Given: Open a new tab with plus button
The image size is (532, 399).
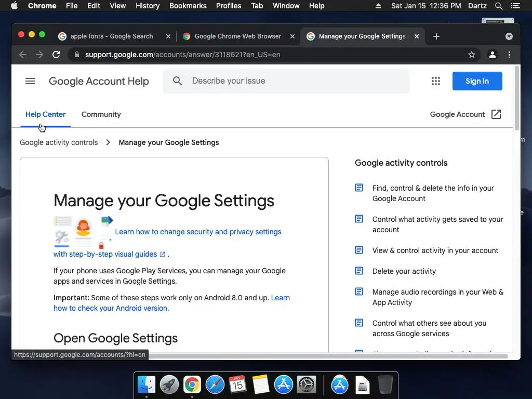Looking at the screenshot, I should point(436,36).
